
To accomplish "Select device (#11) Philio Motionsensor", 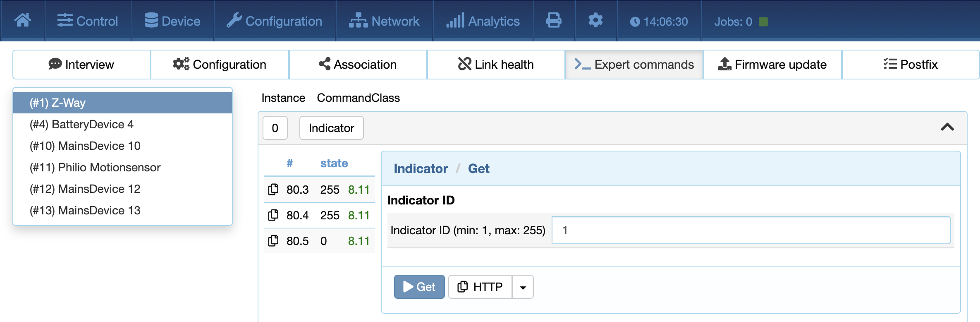I will [x=122, y=167].
